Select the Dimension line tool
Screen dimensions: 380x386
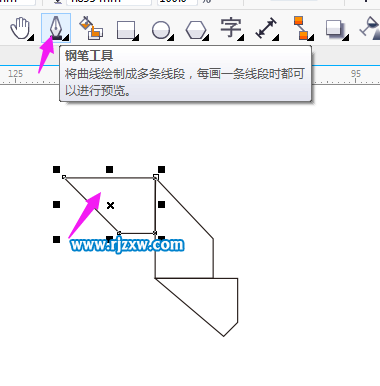pos(266,29)
